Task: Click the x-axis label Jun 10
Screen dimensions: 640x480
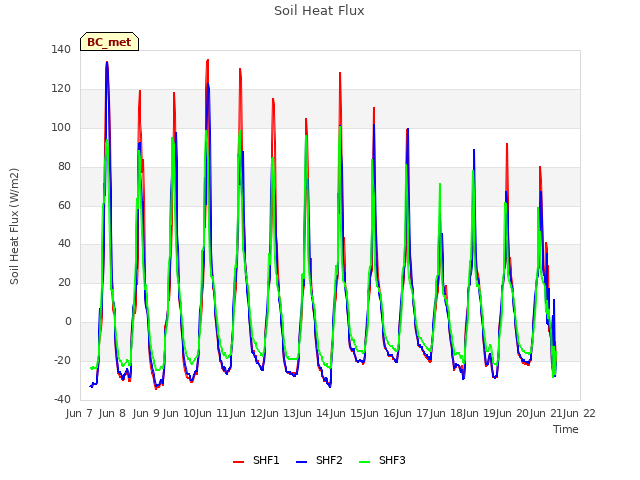Action: 179,413
